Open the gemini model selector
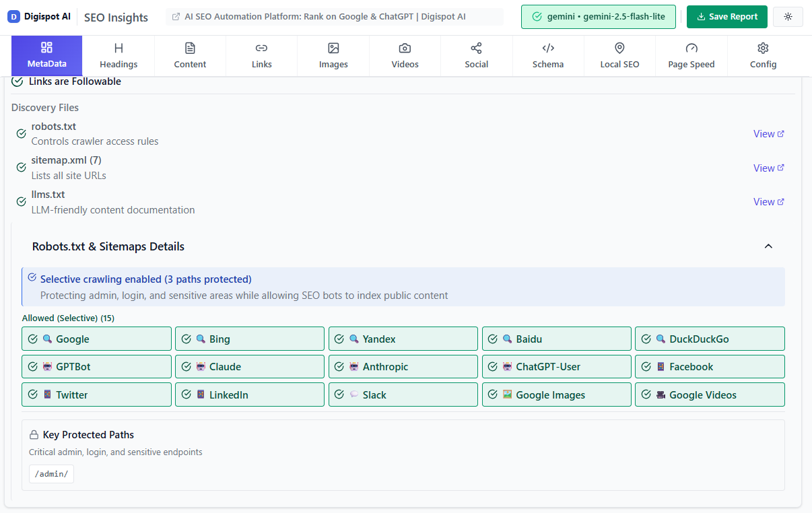812x513 pixels. point(598,16)
